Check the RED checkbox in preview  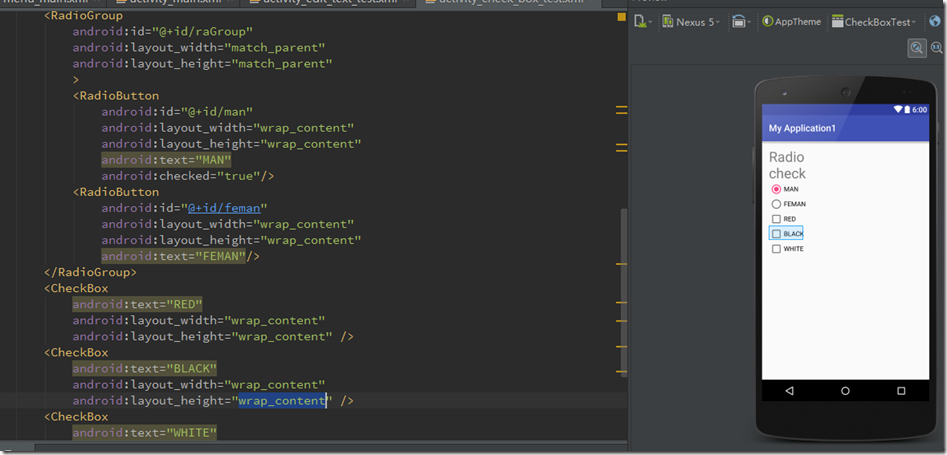tap(776, 219)
